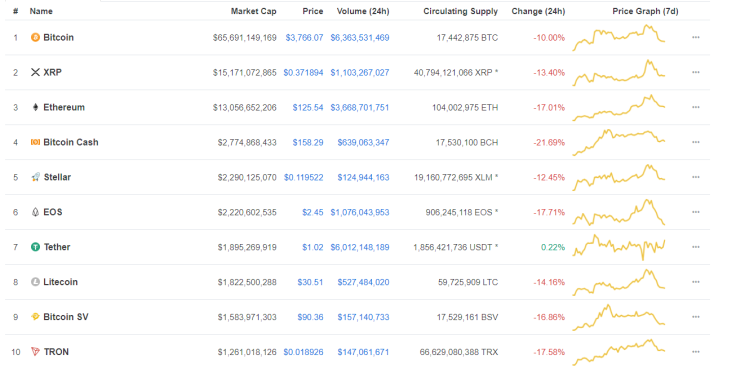Click Bitcoin SV price $90.36
The image size is (736, 368).
[310, 317]
